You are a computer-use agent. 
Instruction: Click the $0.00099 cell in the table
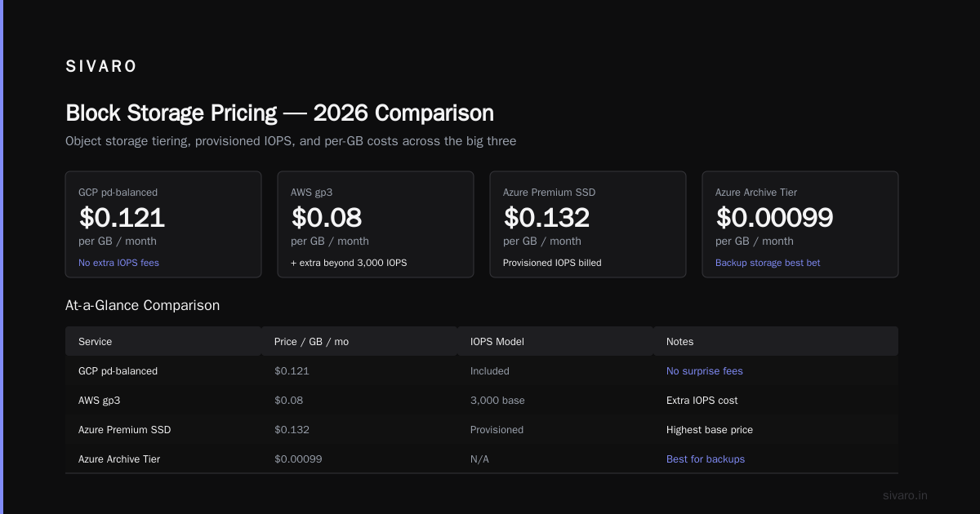[298, 459]
